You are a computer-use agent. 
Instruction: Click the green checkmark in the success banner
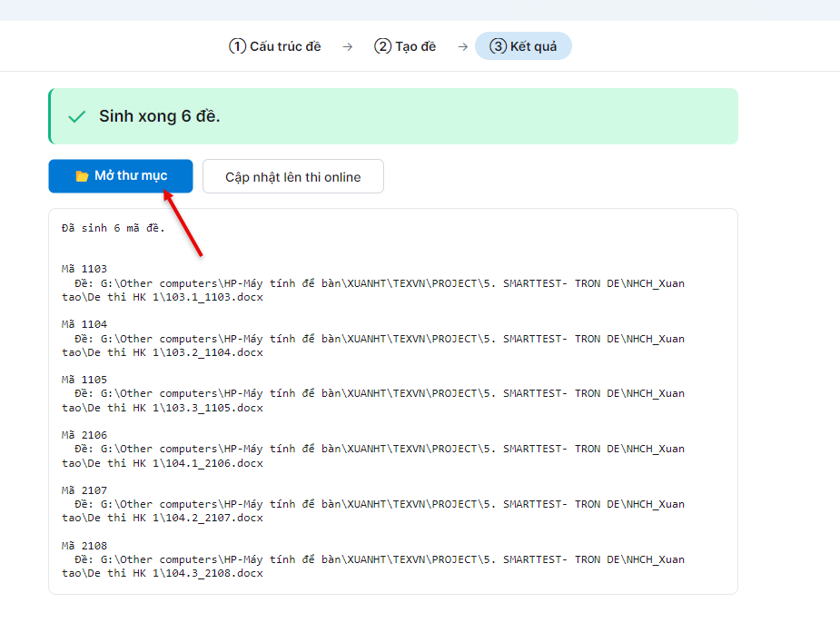click(x=77, y=116)
